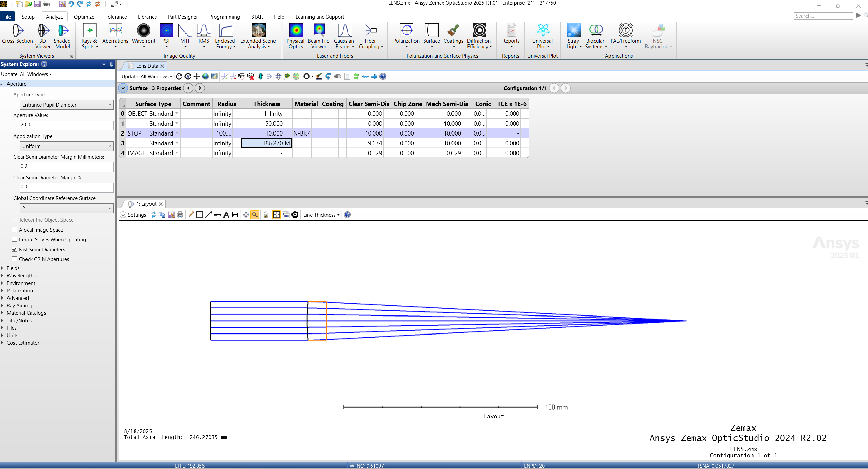The height and width of the screenshot is (469, 868).
Task: Open the Apodization Type dropdown
Action: tap(66, 146)
